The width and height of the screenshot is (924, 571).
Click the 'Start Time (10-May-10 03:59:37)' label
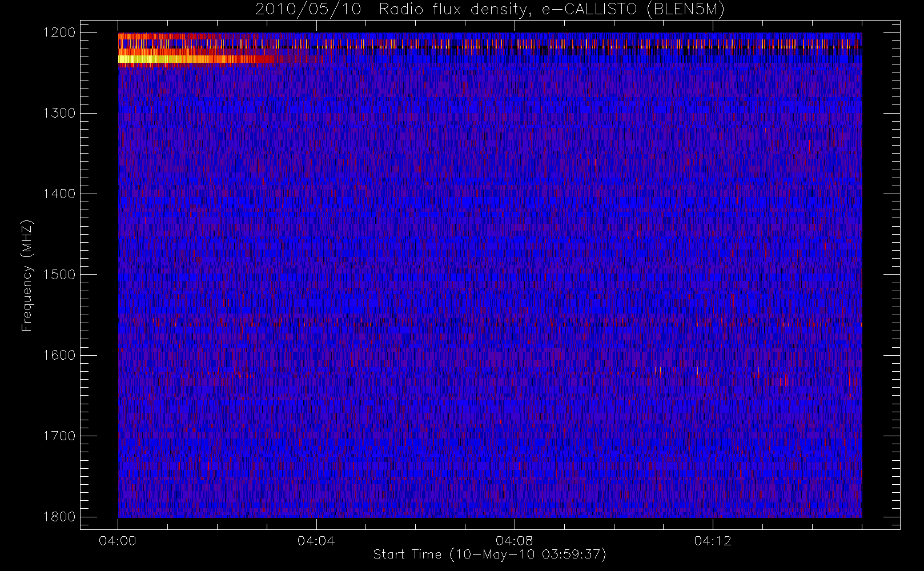[490, 554]
